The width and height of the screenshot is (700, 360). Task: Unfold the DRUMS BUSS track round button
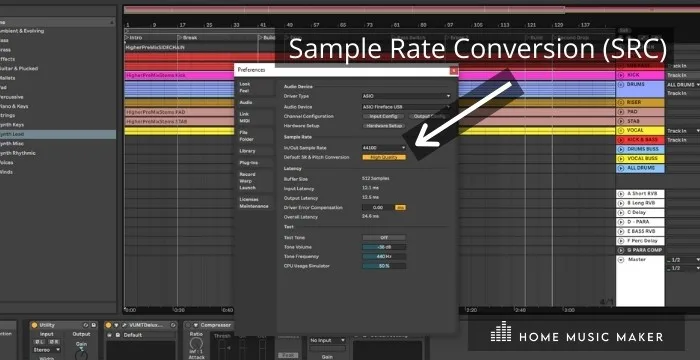point(621,150)
